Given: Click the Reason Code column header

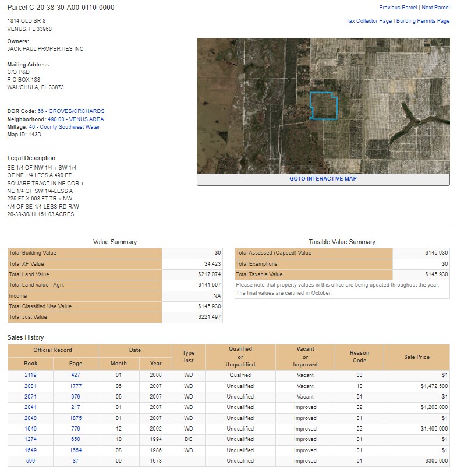Looking at the screenshot, I should pos(359,357).
